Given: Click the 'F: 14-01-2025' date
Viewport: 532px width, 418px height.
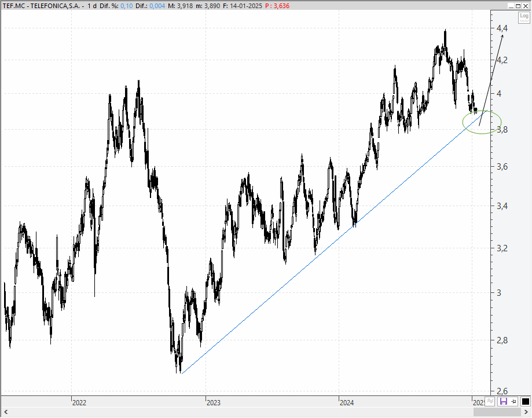Looking at the screenshot, I should pyautogui.click(x=243, y=6).
